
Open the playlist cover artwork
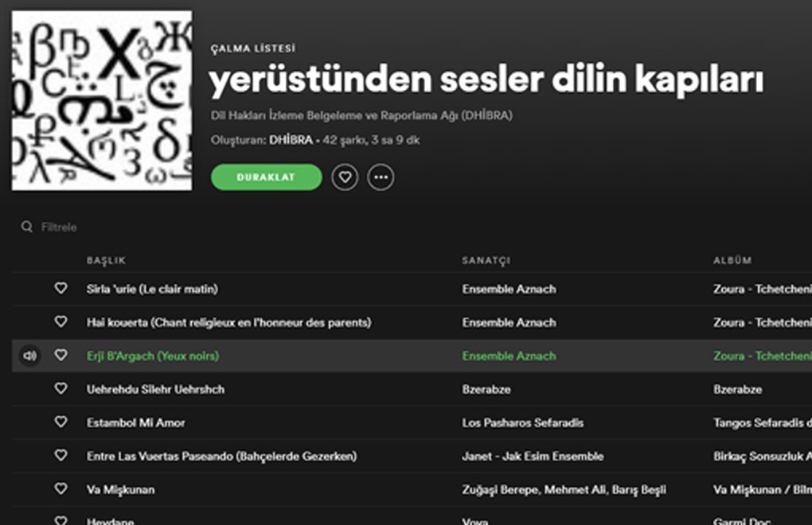pos(102,100)
